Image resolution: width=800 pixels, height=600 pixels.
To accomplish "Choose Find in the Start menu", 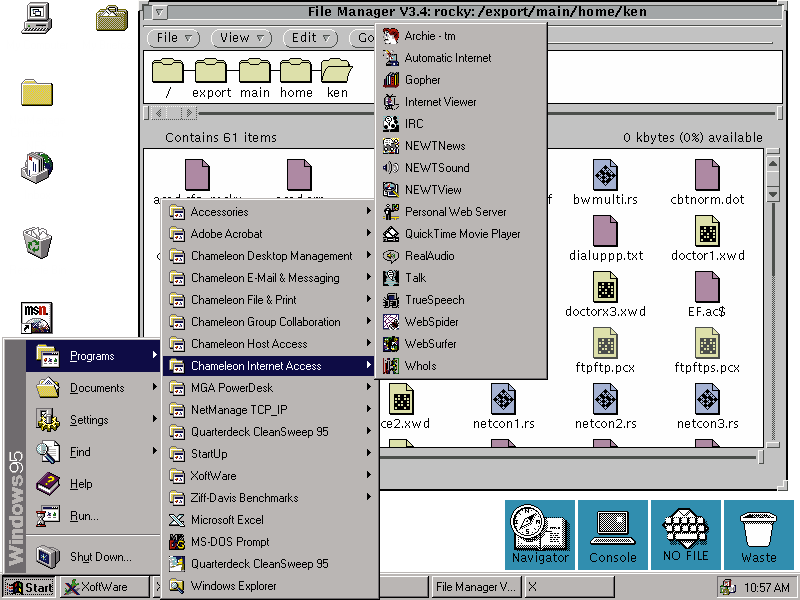I will point(93,452).
